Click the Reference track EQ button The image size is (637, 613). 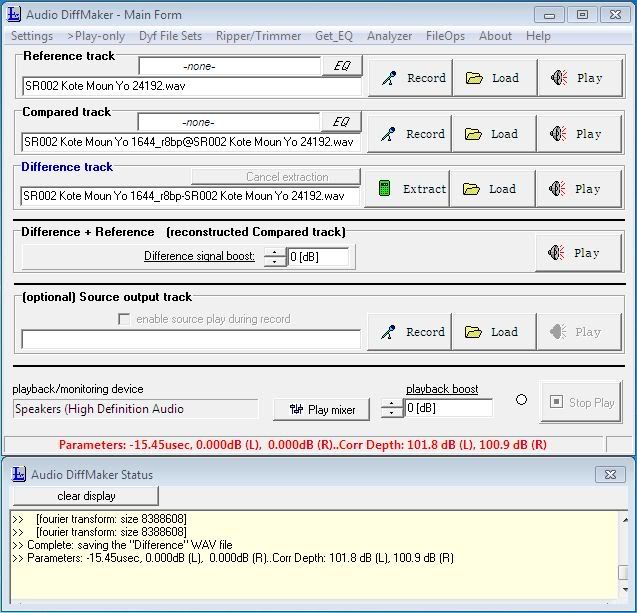342,66
